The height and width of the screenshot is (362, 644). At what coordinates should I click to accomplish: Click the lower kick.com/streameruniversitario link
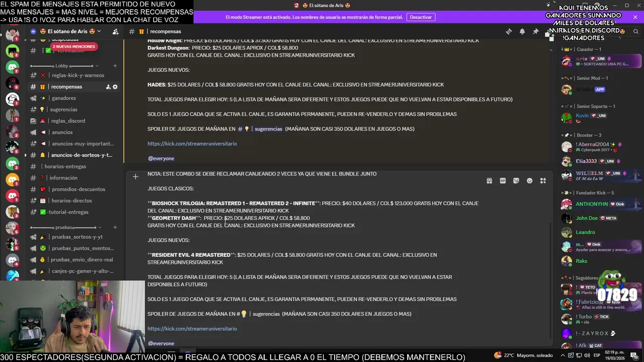pos(192,329)
